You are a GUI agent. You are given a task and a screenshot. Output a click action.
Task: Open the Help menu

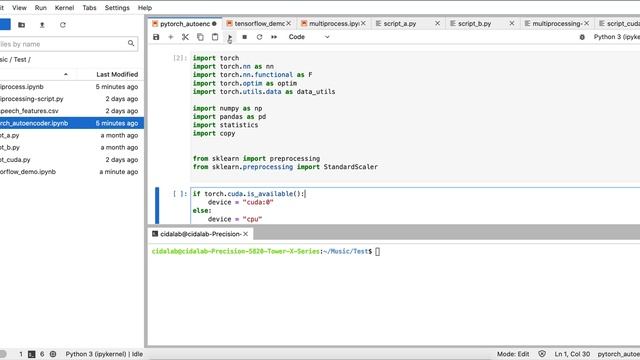pyautogui.click(x=145, y=8)
